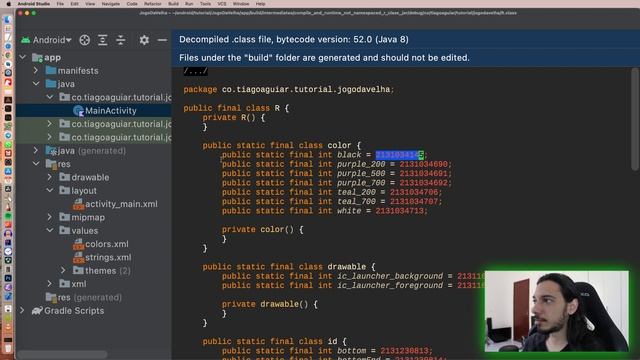
Task: Open the Build menu
Action: tap(173, 4)
